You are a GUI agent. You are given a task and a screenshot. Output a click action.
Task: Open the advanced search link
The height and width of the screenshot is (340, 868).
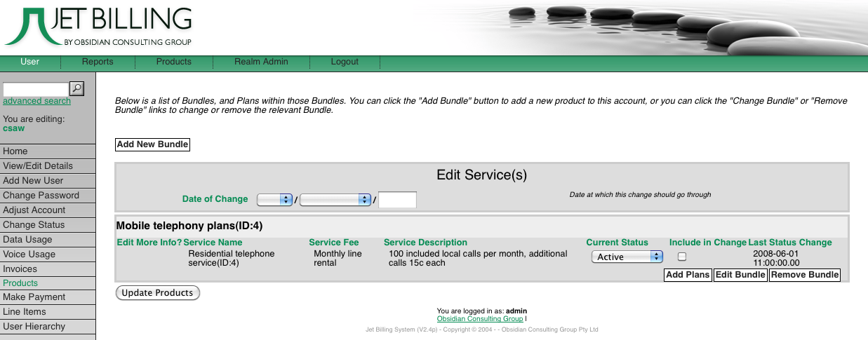tap(36, 101)
